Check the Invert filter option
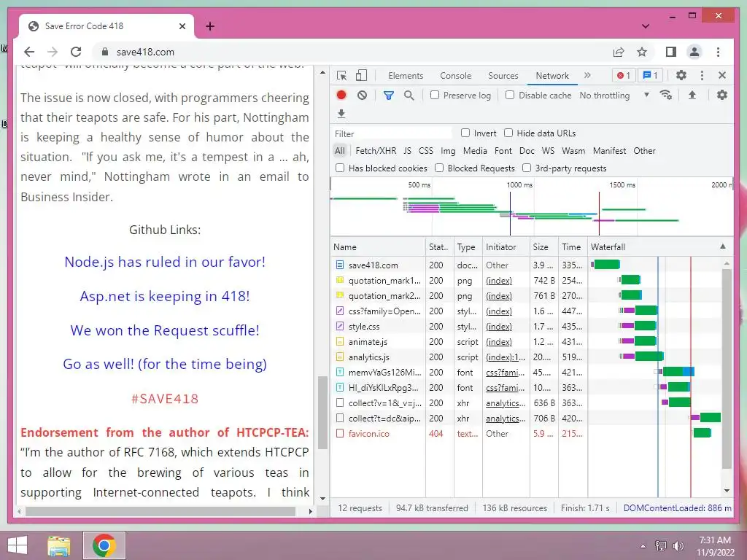 click(465, 133)
